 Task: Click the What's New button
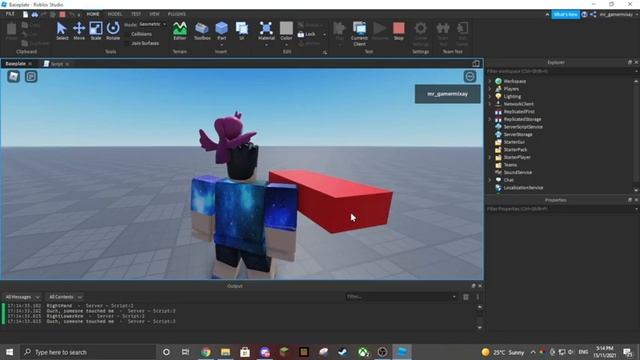click(566, 14)
